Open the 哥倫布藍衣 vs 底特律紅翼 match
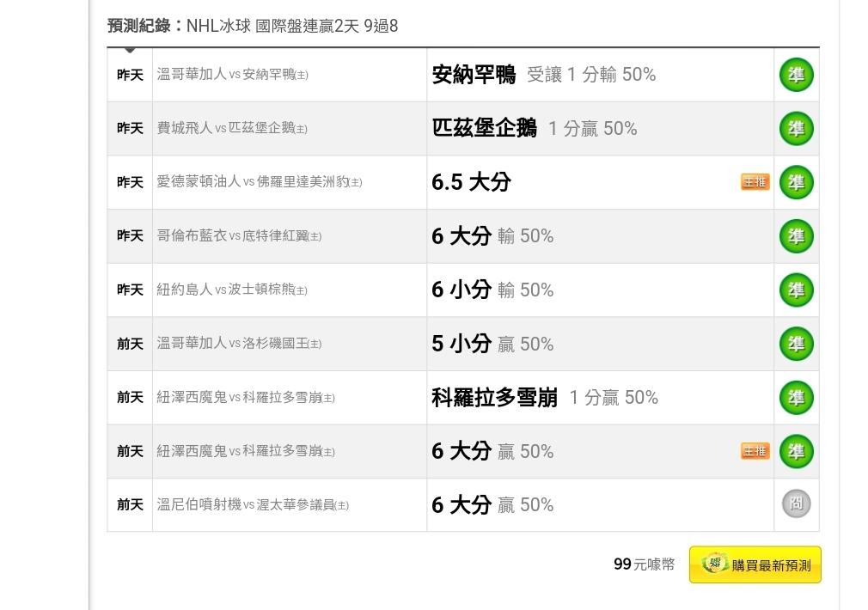The width and height of the screenshot is (868, 610). coord(239,235)
